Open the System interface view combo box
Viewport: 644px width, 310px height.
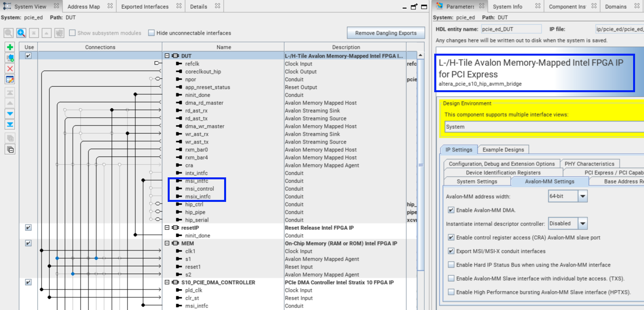(x=544, y=127)
